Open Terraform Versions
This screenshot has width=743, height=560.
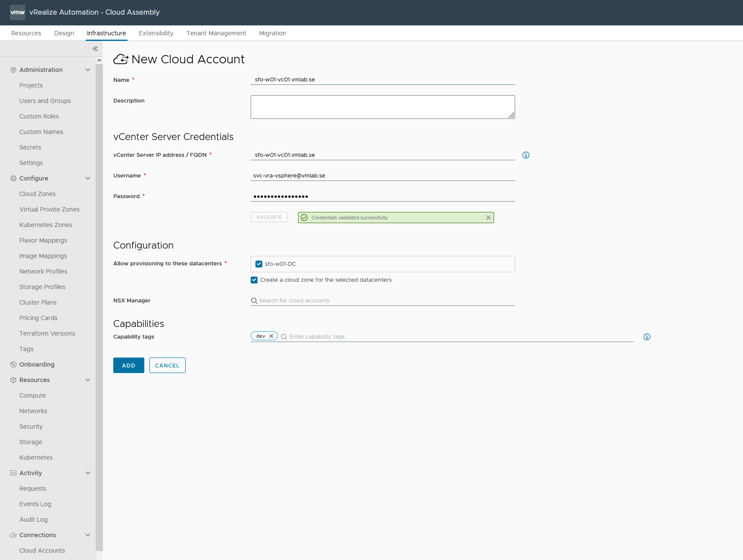pyautogui.click(x=47, y=333)
